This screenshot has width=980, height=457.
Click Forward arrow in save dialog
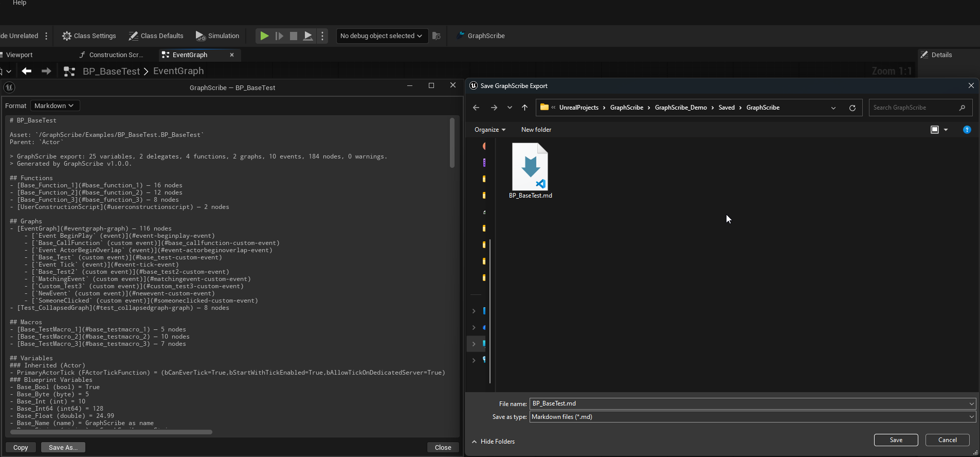(494, 108)
